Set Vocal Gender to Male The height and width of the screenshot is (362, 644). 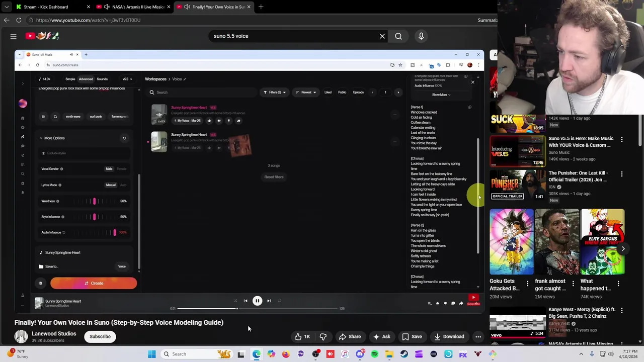point(109,169)
